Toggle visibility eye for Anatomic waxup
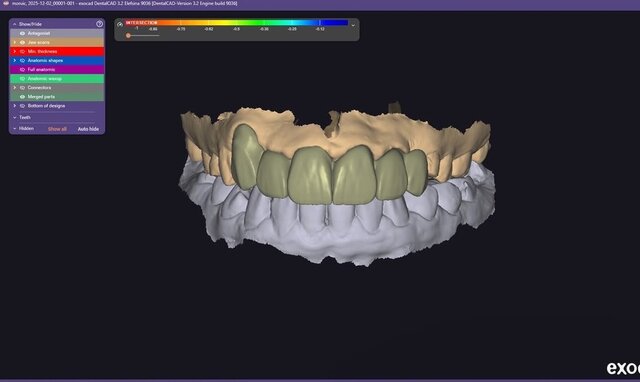The width and height of the screenshot is (640, 382). click(x=22, y=79)
